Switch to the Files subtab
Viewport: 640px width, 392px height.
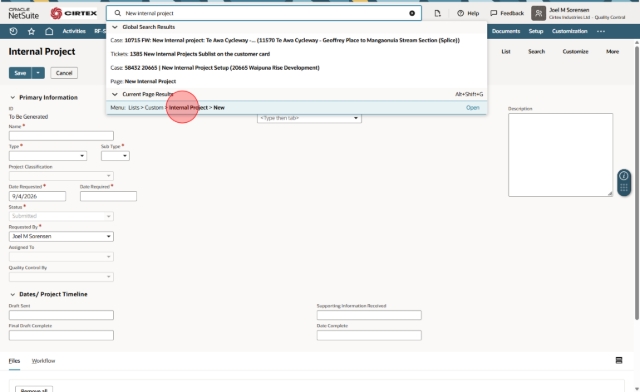pyautogui.click(x=14, y=361)
